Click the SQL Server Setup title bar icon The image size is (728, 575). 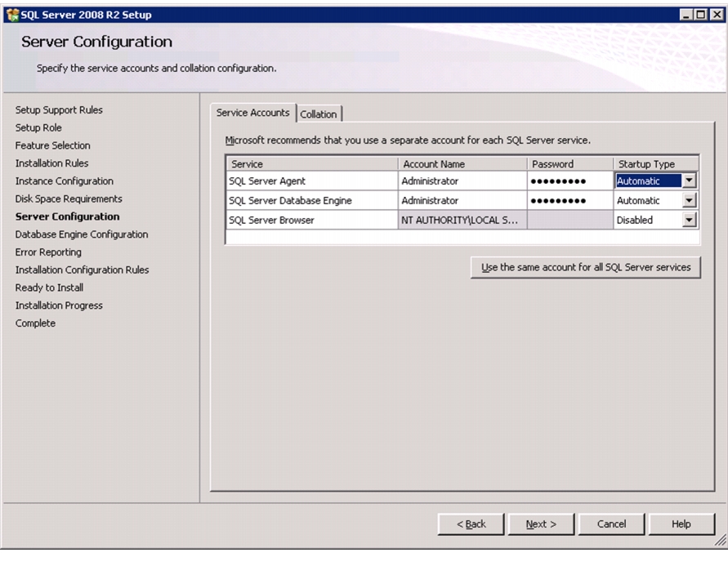point(12,15)
